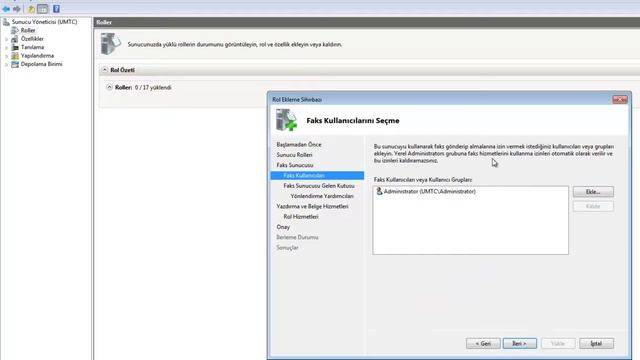
Task: Go to Başlamadan Önce wizard step
Action: [x=299, y=144]
